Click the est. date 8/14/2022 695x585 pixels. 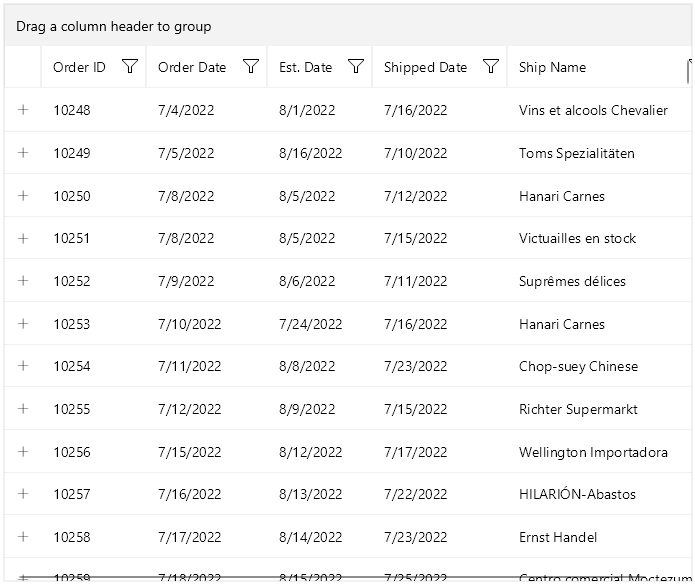311,538
